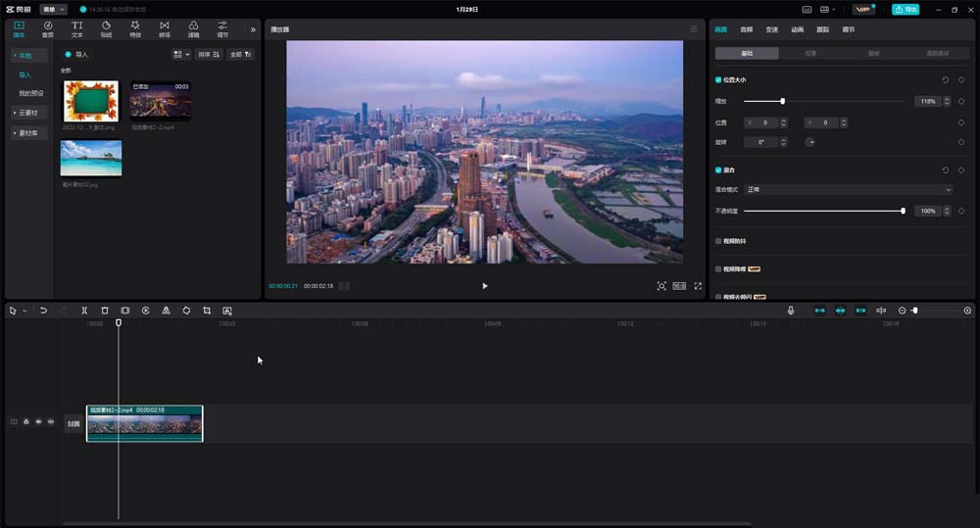Click the 不透明度 opacity slider handle
The image size is (980, 528).
coord(903,211)
